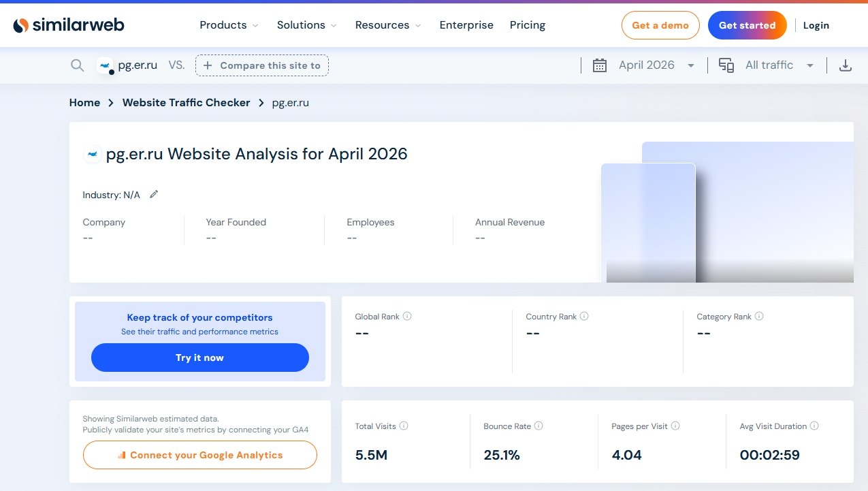Open the Enterprise page
868x491 pixels.
(466, 25)
